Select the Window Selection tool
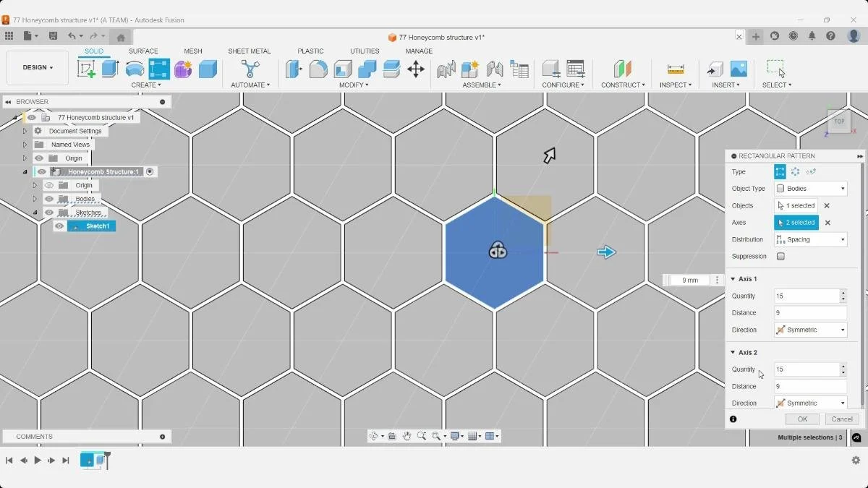This screenshot has width=868, height=488. (776, 69)
